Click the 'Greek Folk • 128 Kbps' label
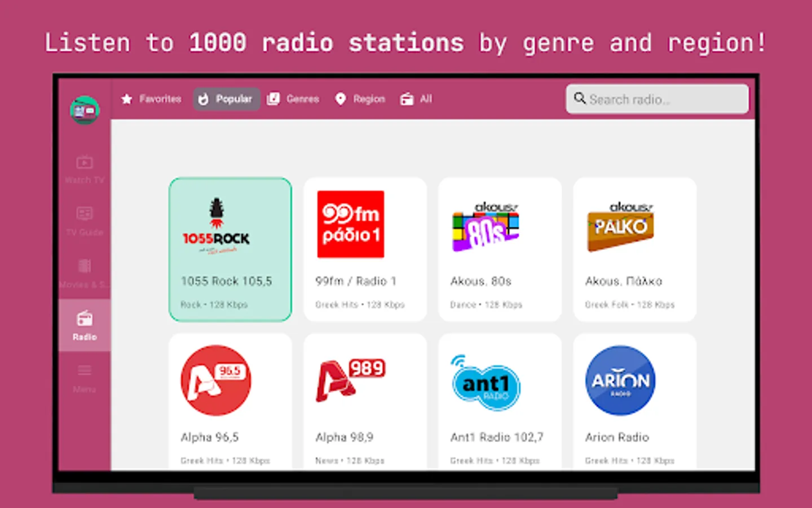This screenshot has width=812, height=508. pos(630,305)
